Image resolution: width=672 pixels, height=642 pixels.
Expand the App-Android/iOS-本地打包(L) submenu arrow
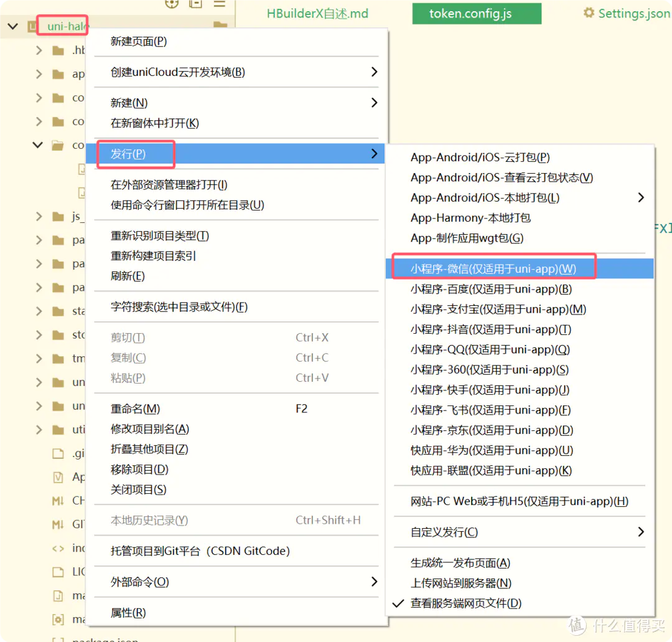pyautogui.click(x=641, y=197)
